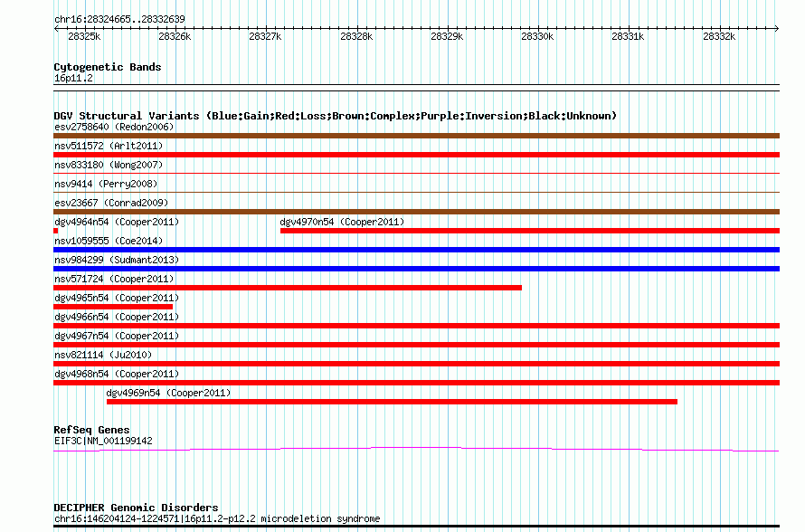Click the blue gain bar under nsv984299
This screenshot has width=805, height=532.
click(416, 269)
